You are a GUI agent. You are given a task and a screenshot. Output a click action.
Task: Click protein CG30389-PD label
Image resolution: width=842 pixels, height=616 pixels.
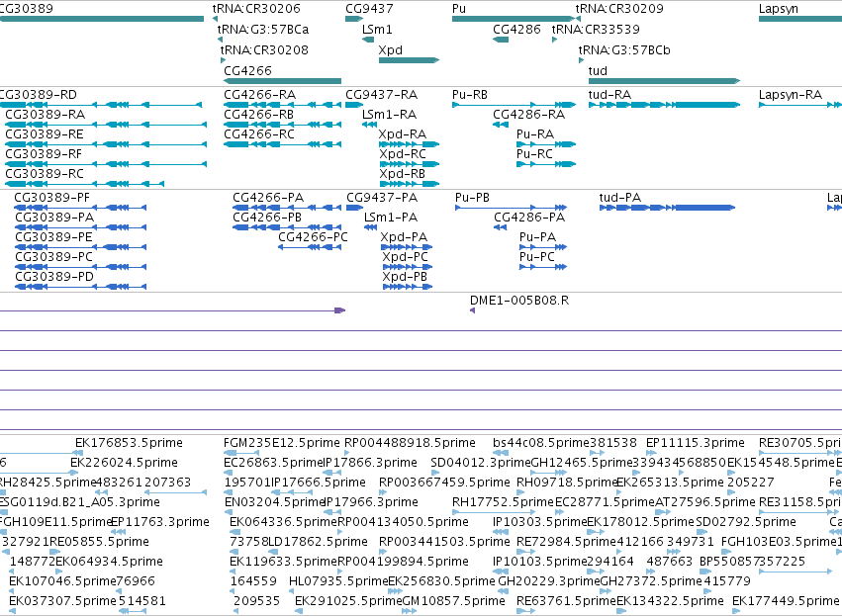tap(54, 277)
